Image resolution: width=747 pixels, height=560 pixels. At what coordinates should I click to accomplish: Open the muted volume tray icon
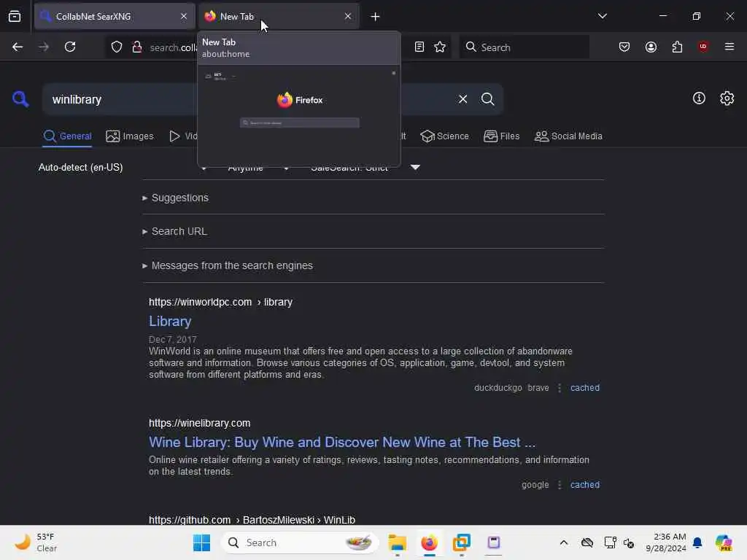pyautogui.click(x=628, y=542)
